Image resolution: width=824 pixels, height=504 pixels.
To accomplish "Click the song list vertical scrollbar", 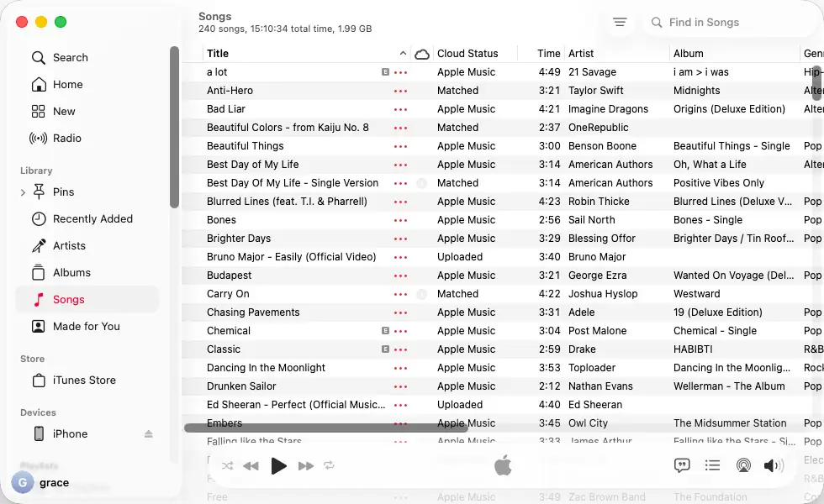I will (x=817, y=81).
